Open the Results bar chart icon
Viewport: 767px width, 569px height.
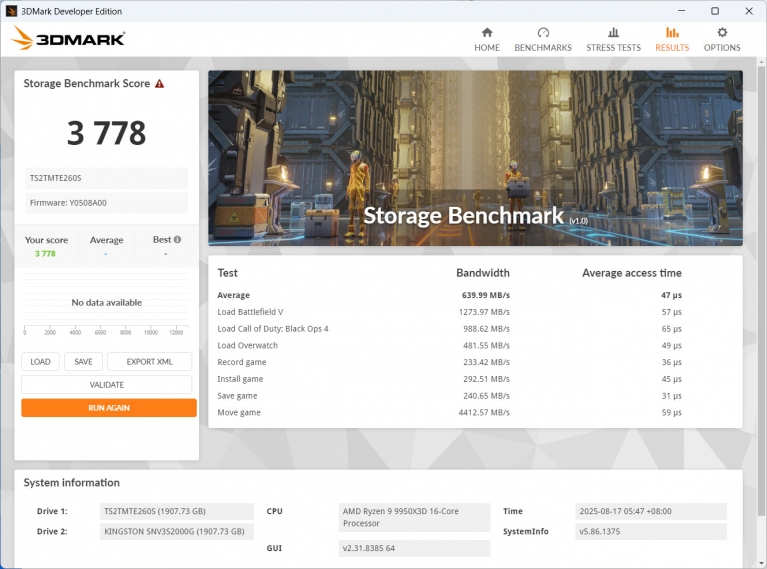pyautogui.click(x=672, y=32)
